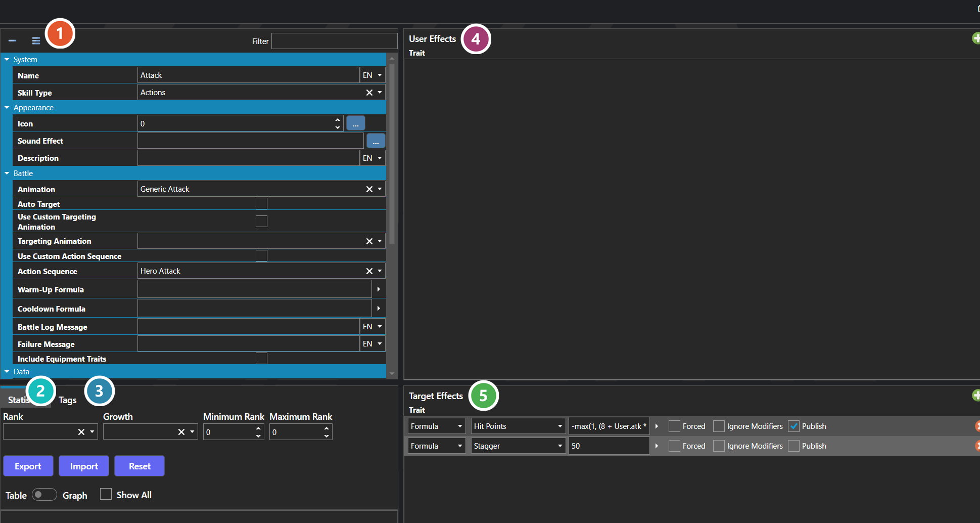Click the Sound Effect text field
The width and height of the screenshot is (980, 523).
pyautogui.click(x=251, y=141)
